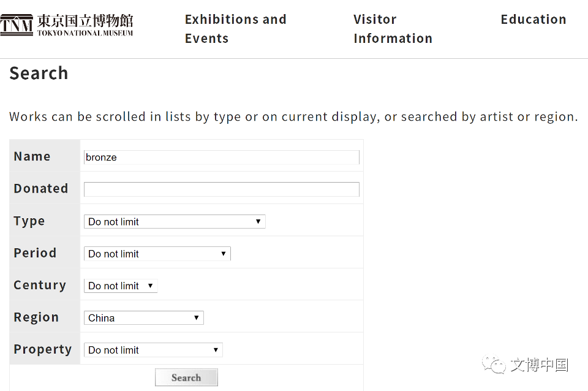
Task: Expand the Type dropdown
Action: click(175, 222)
